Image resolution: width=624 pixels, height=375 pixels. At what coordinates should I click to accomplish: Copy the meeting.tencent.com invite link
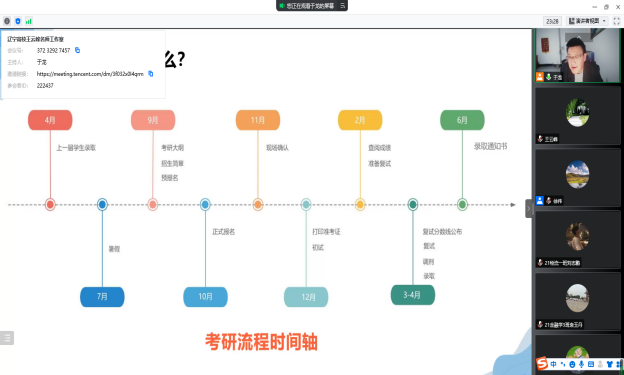pos(151,74)
